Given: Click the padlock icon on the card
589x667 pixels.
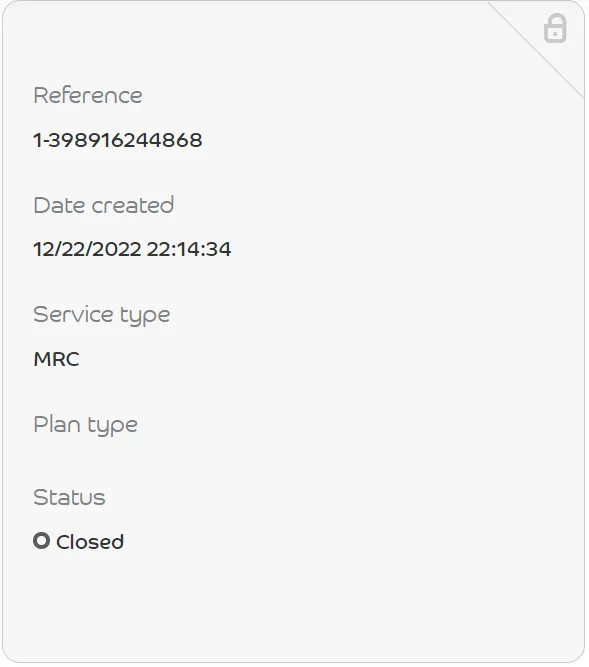Looking at the screenshot, I should coord(555,28).
